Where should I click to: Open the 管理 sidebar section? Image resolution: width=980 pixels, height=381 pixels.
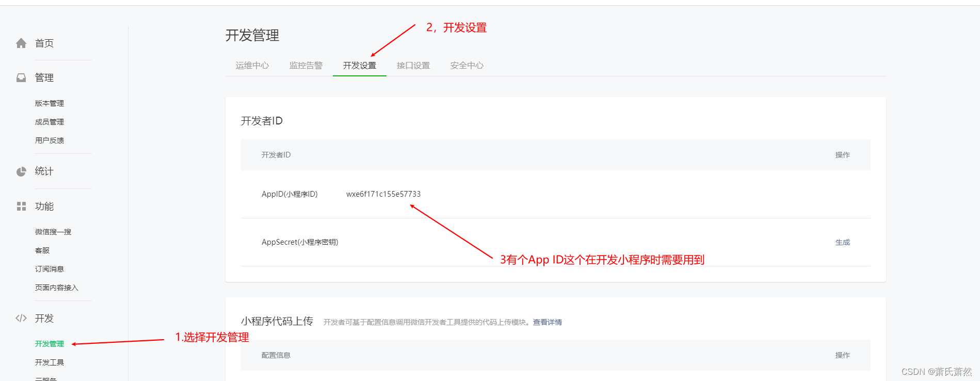[44, 78]
